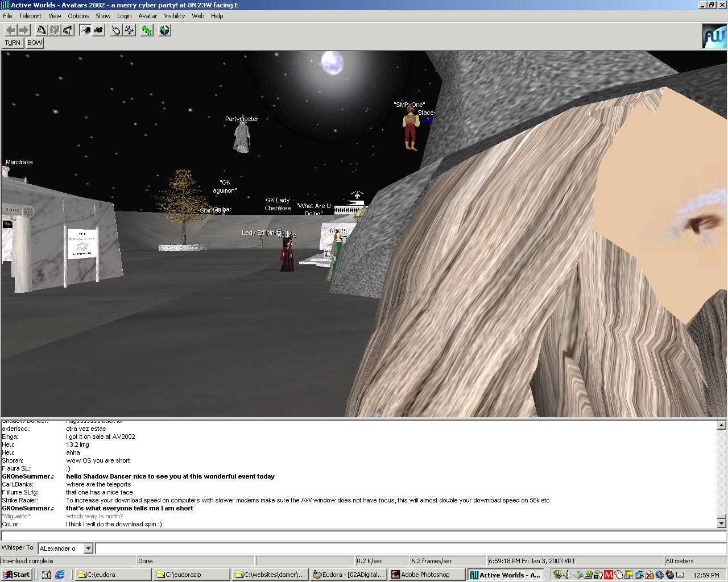This screenshot has width=728, height=582.
Task: Click the move-mode arrows toolbar icon
Action: tap(130, 30)
